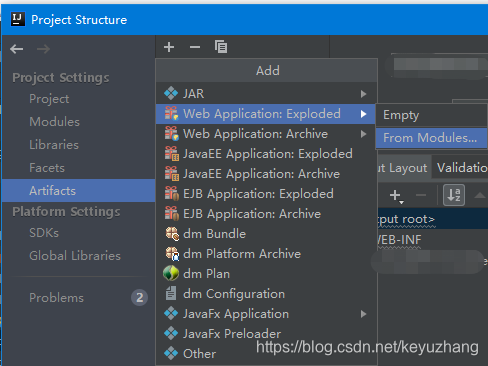Image resolution: width=488 pixels, height=366 pixels.
Task: Select dm Plan entry
Action: pyautogui.click(x=266, y=274)
